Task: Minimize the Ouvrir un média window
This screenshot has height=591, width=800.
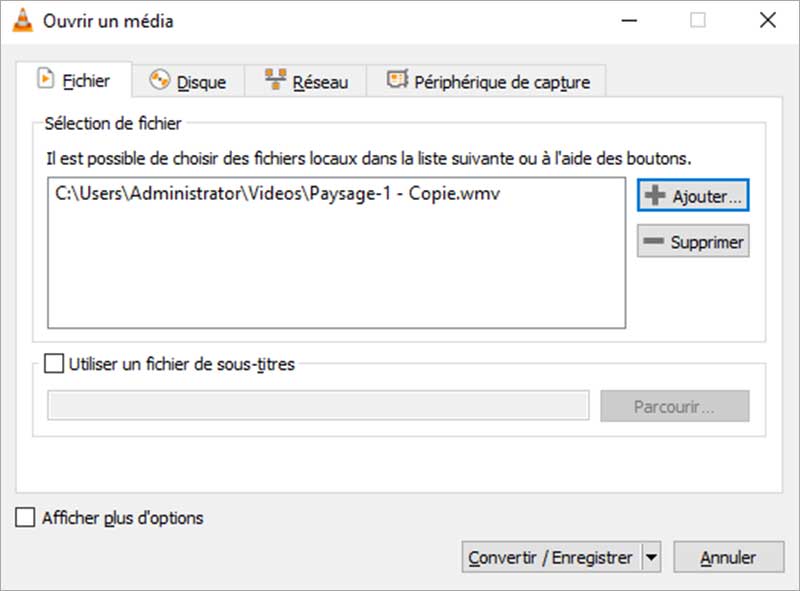Action: (629, 20)
